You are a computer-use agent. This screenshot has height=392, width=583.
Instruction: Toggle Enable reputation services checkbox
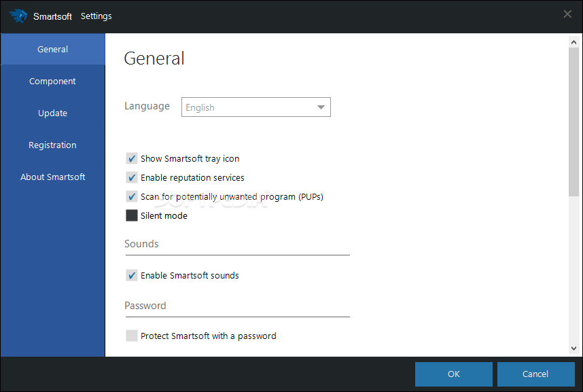point(132,177)
